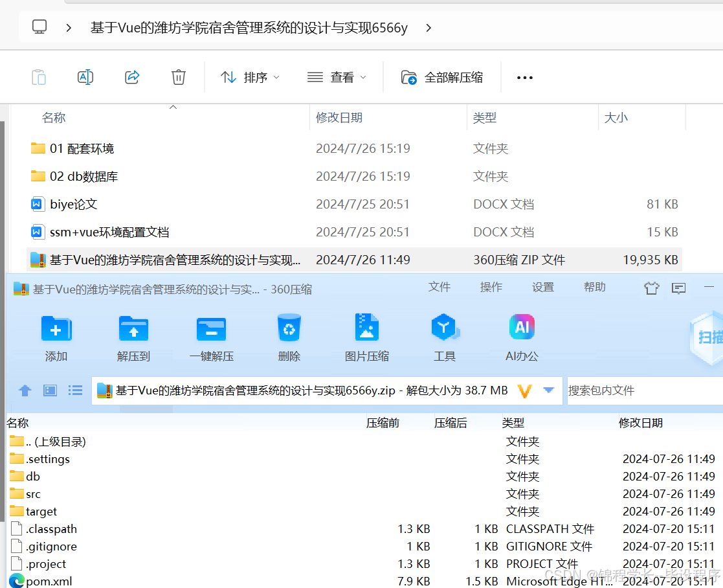723x588 pixels.
Task: Click the skin shirt icon in 360压缩 title bar
Action: coord(652,288)
